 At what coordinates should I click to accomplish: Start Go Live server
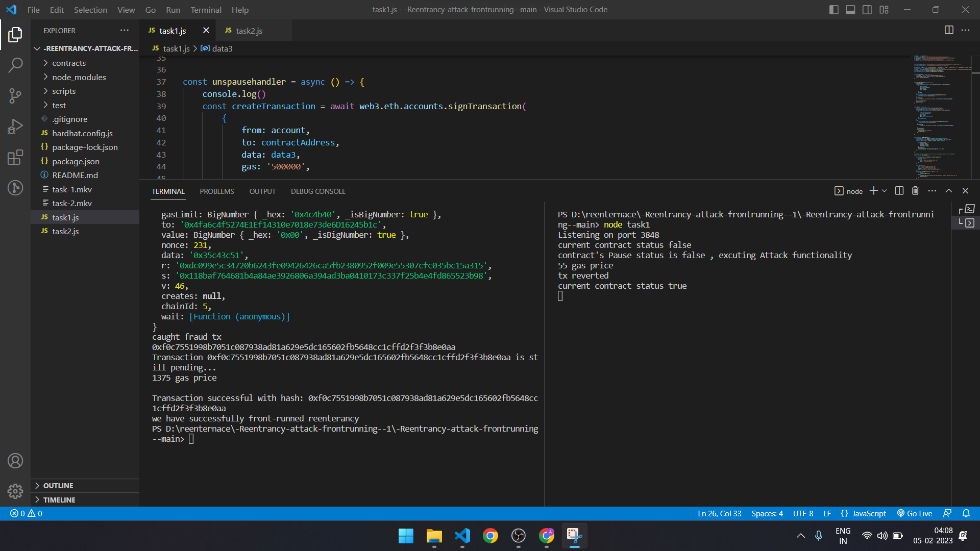[915, 513]
